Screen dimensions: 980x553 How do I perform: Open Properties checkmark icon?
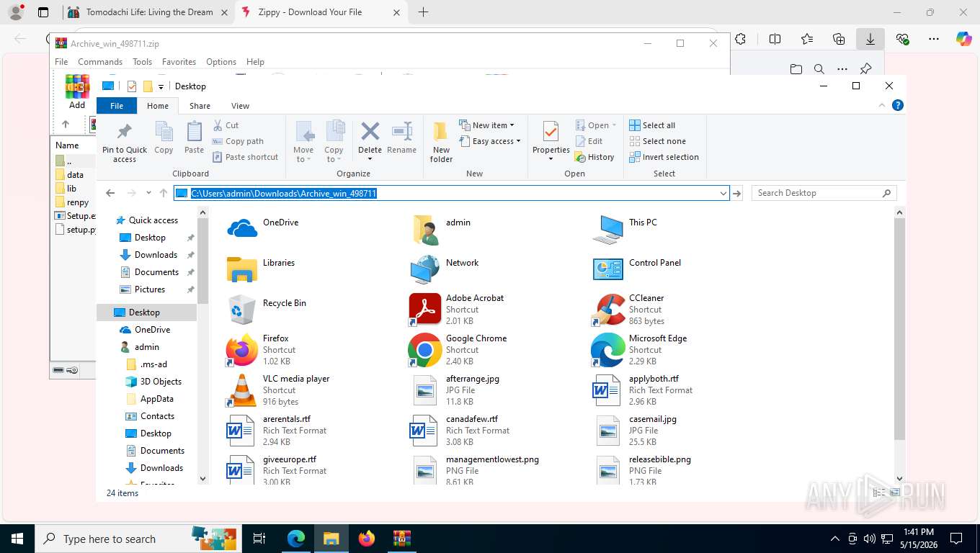551,132
